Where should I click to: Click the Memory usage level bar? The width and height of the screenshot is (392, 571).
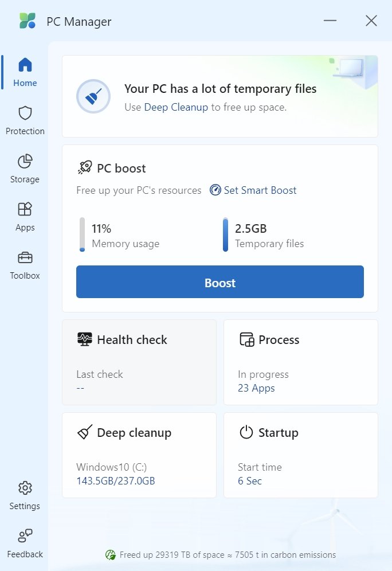tap(82, 234)
